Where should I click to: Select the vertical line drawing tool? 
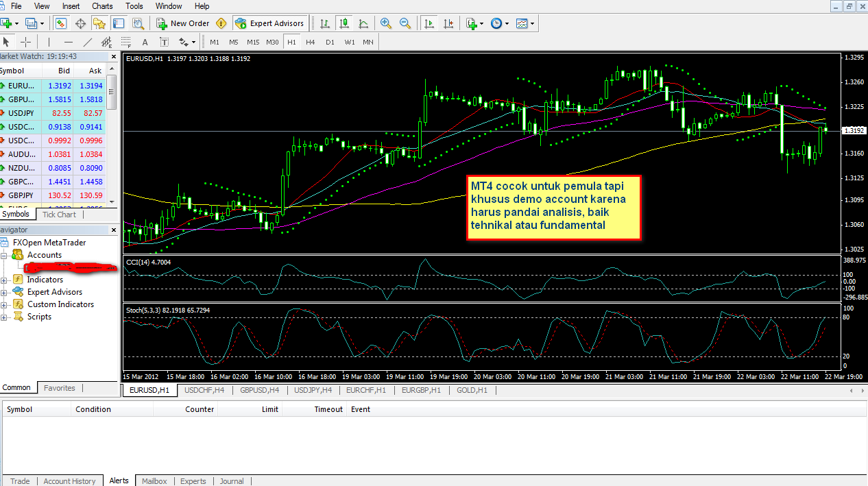click(x=49, y=42)
